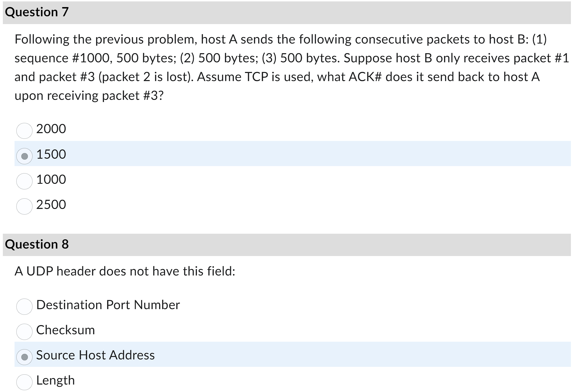Click the 2500 answer label text

pyautogui.click(x=51, y=205)
